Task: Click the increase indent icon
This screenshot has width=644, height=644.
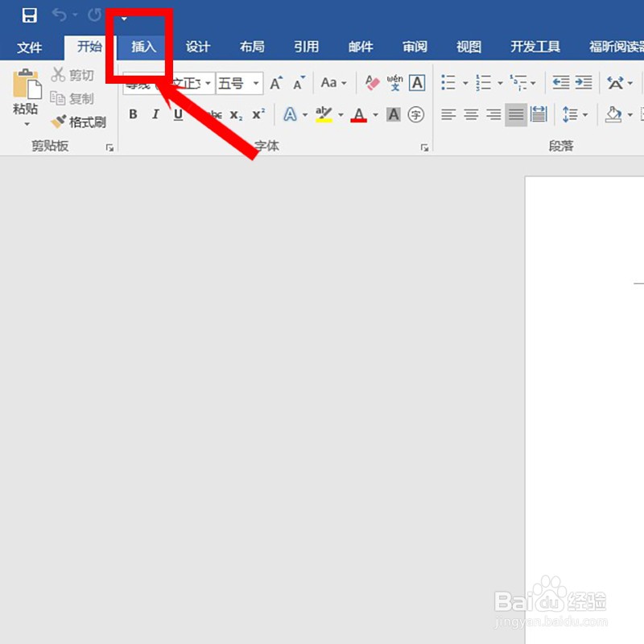Action: pyautogui.click(x=583, y=83)
